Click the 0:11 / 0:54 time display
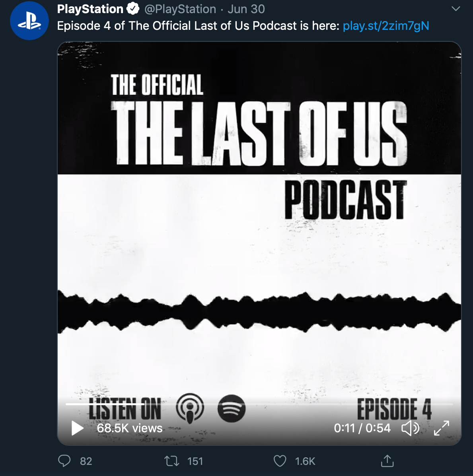473x476 pixels. 362,428
